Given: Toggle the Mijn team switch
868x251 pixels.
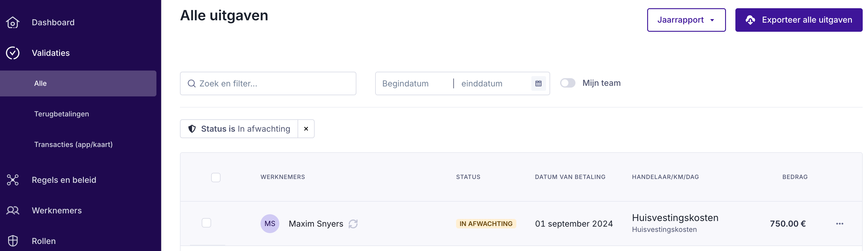Looking at the screenshot, I should click(x=567, y=83).
